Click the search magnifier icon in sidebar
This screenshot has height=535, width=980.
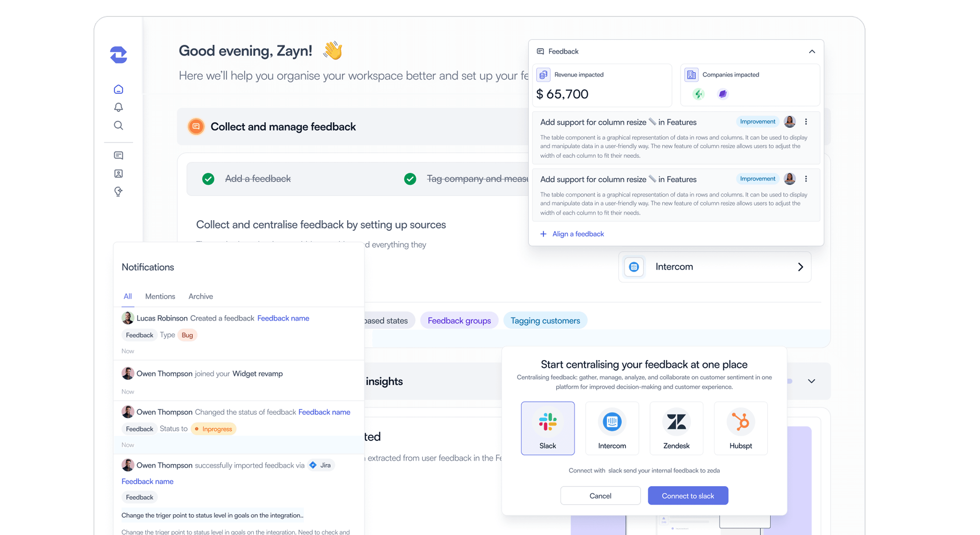pos(118,125)
